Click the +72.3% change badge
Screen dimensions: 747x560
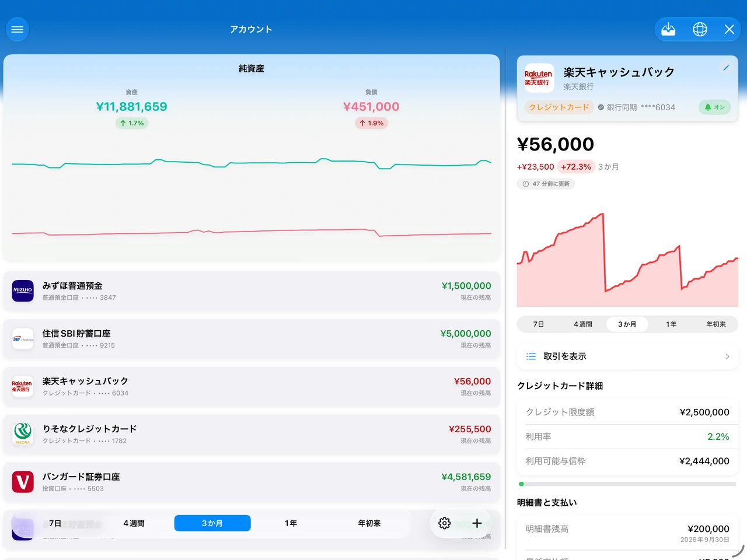[576, 167]
